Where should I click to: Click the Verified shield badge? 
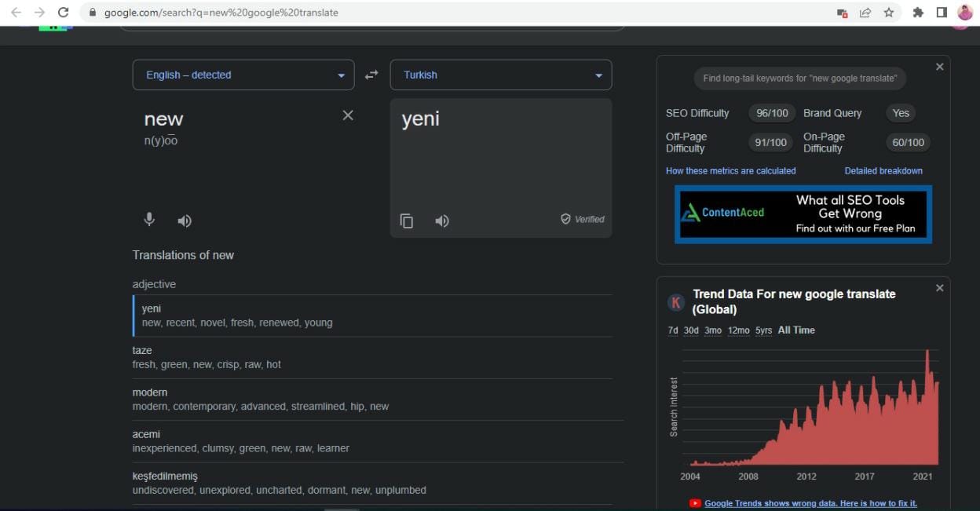(x=583, y=219)
